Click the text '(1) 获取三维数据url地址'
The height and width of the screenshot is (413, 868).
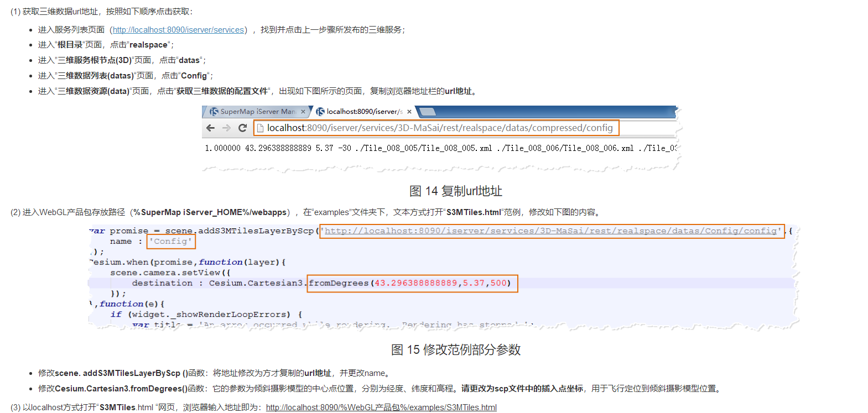click(x=54, y=12)
